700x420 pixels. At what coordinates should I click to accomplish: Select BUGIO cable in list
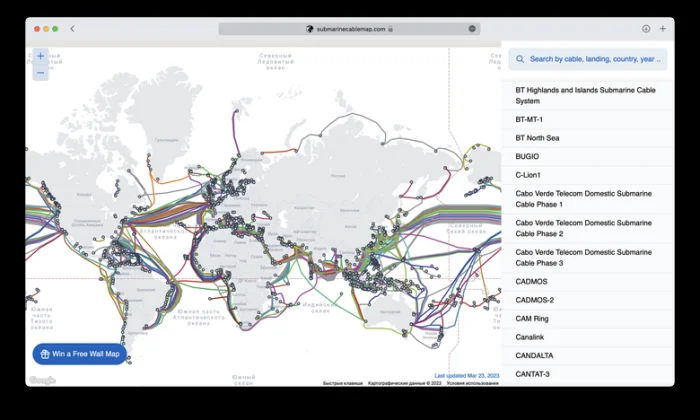pyautogui.click(x=588, y=157)
